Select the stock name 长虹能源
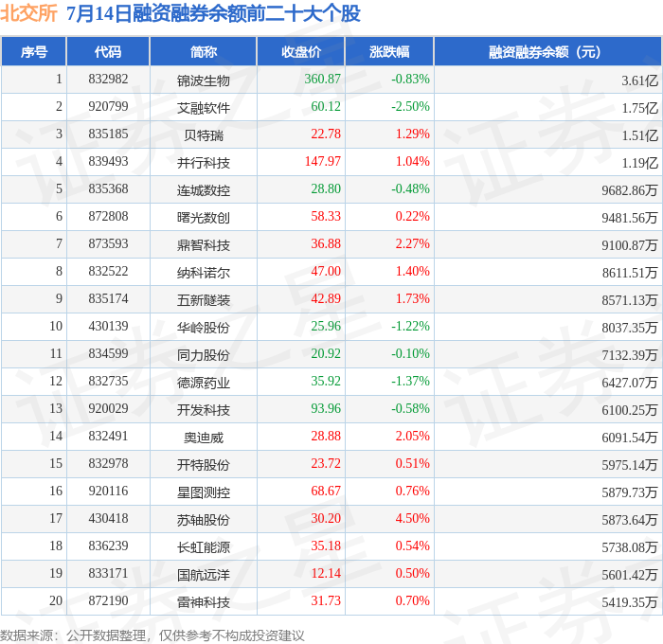 tap(204, 547)
